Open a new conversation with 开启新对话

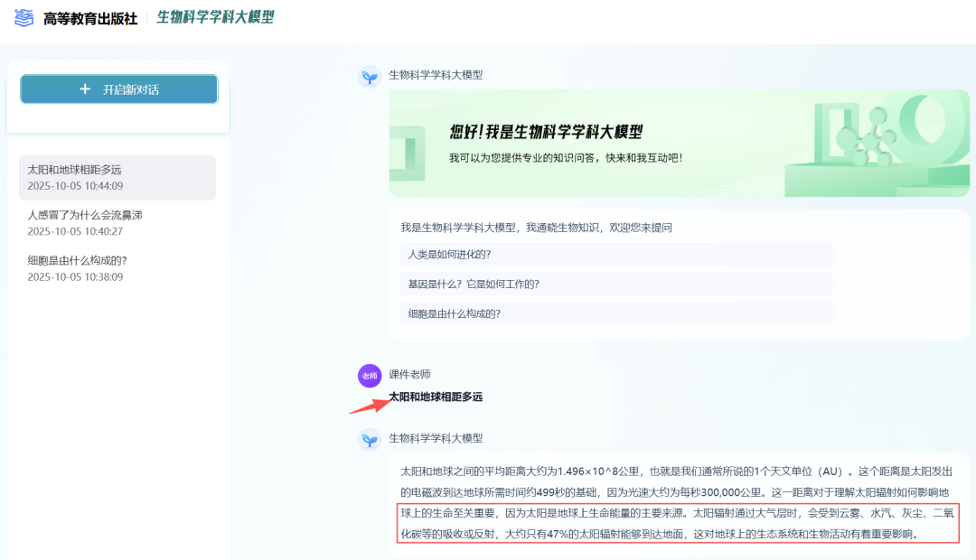tap(117, 89)
